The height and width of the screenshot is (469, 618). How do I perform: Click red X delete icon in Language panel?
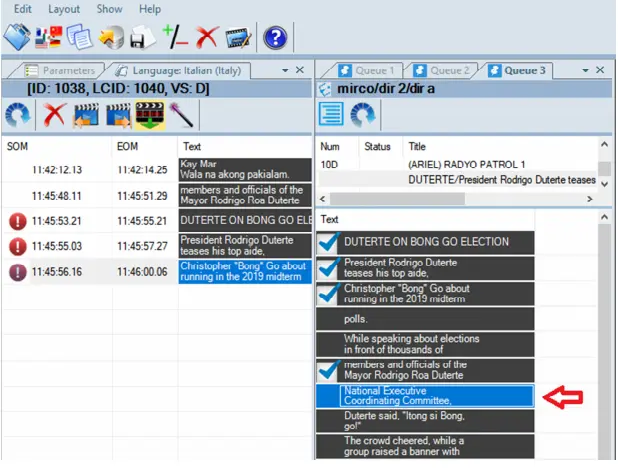(54, 113)
